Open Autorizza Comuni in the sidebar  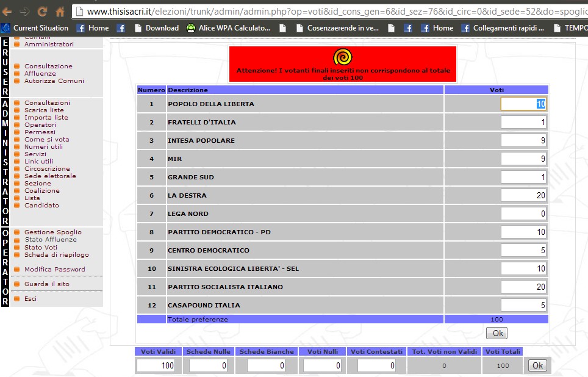[54, 81]
